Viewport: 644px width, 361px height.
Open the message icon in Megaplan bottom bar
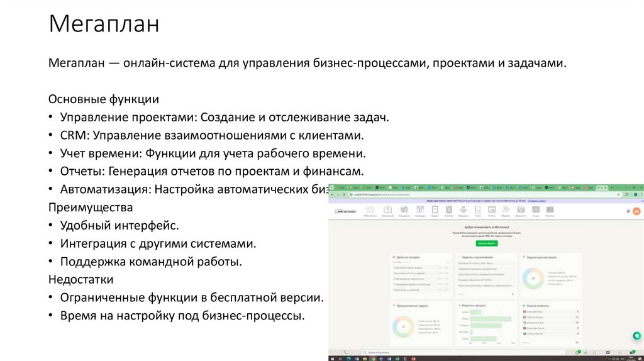(608, 352)
